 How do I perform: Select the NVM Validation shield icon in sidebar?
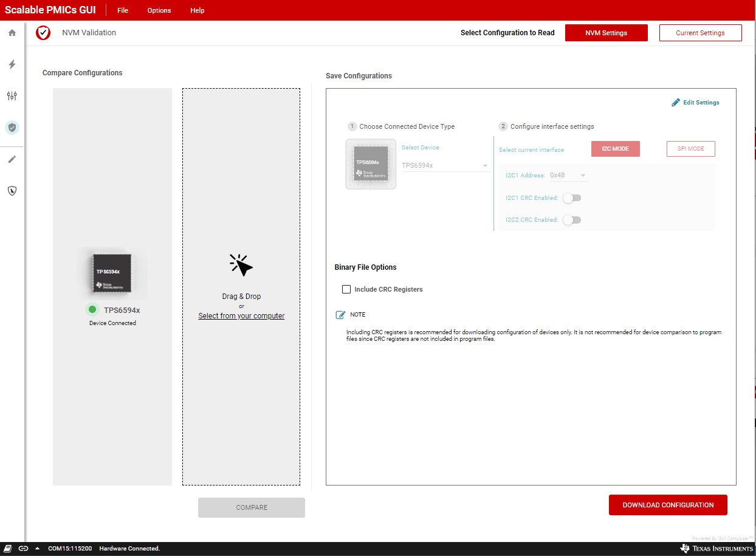click(x=12, y=128)
